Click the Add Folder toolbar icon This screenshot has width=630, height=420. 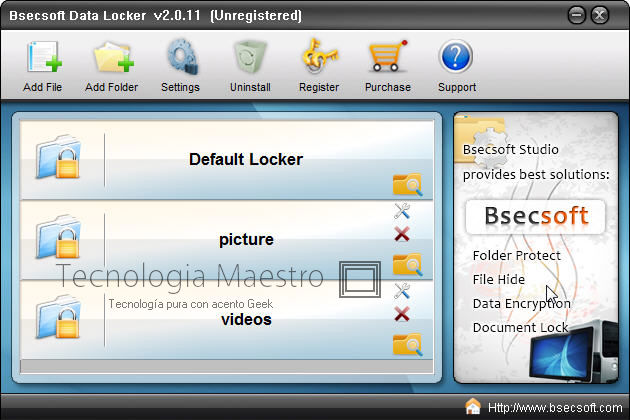113,57
